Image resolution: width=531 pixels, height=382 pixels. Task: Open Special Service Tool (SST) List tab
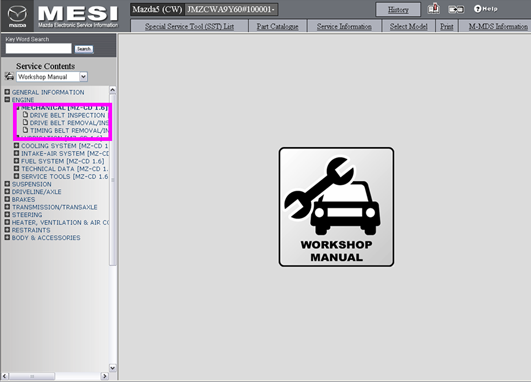pyautogui.click(x=189, y=26)
